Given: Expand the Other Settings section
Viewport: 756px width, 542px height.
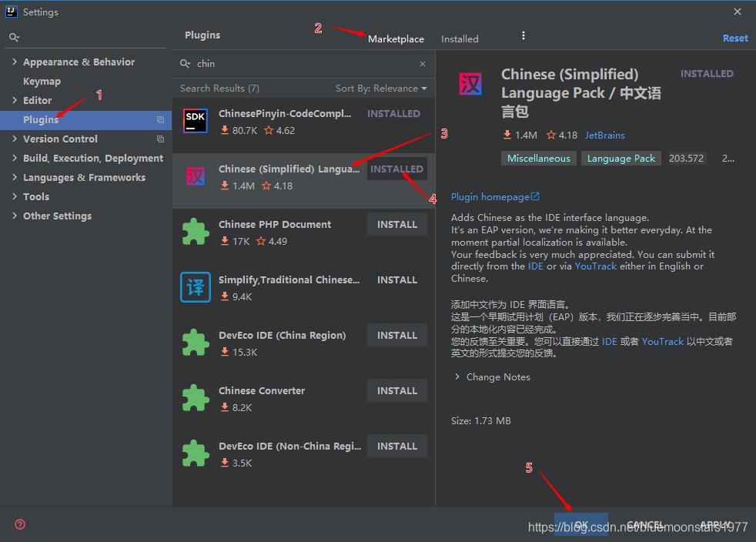Looking at the screenshot, I should [15, 216].
